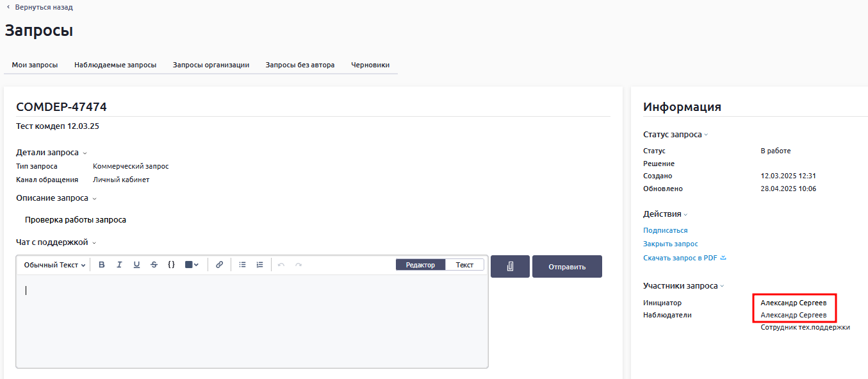Apply strikethrough formatting in chat editor
This screenshot has height=379, width=868.
tap(154, 265)
